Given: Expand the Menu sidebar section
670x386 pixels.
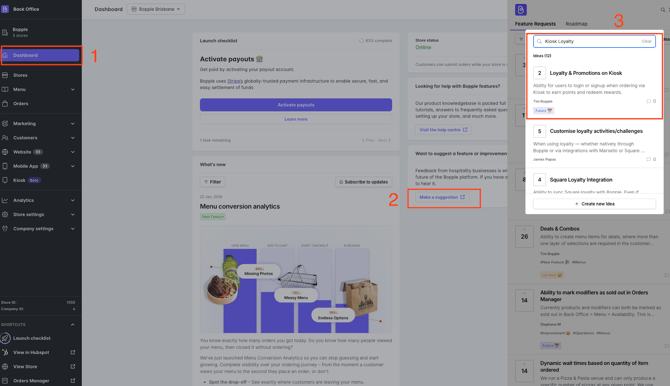Looking at the screenshot, I should point(73,89).
